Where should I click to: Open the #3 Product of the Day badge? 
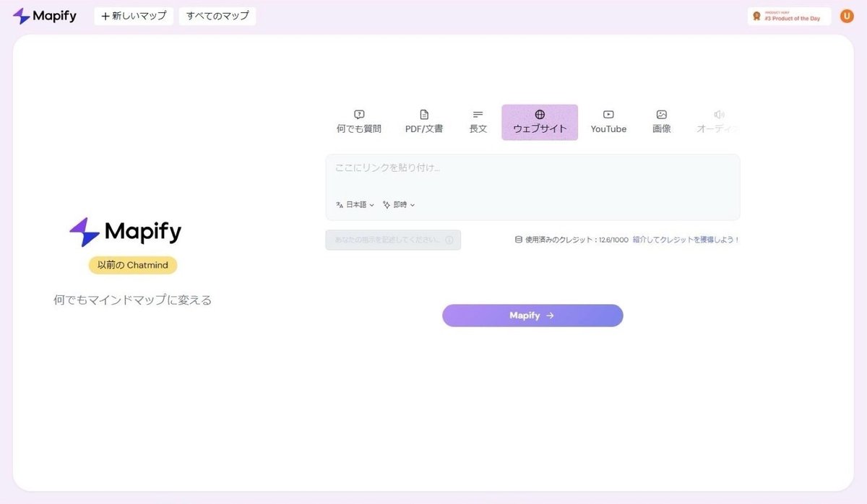point(789,16)
